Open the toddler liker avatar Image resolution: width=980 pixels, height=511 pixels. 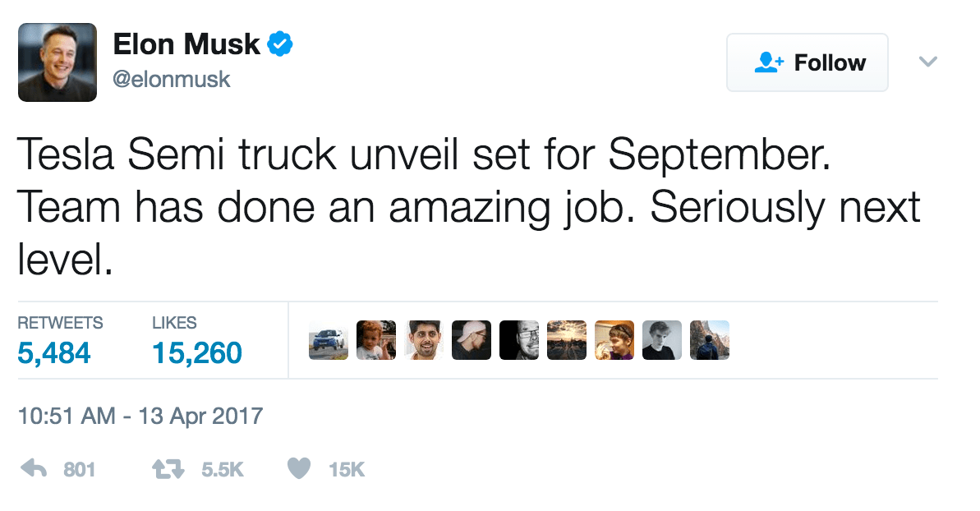376,340
